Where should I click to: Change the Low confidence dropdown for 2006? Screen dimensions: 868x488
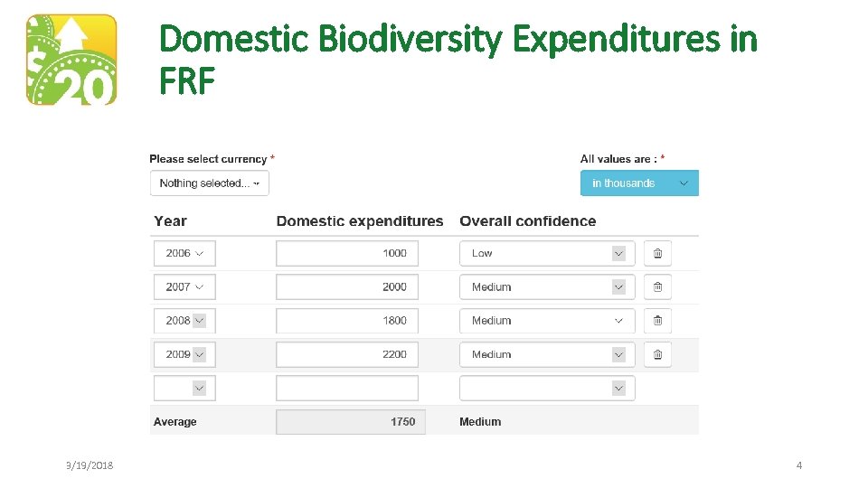tap(547, 254)
